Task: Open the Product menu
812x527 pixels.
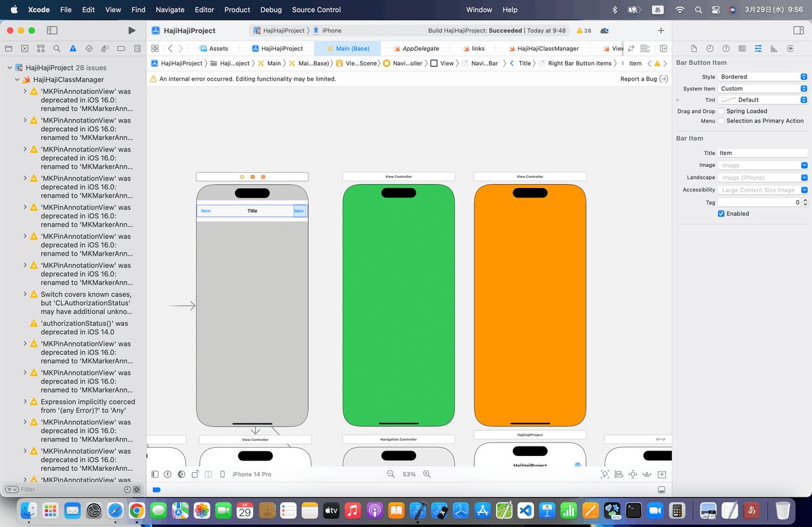Action: pyautogui.click(x=237, y=9)
